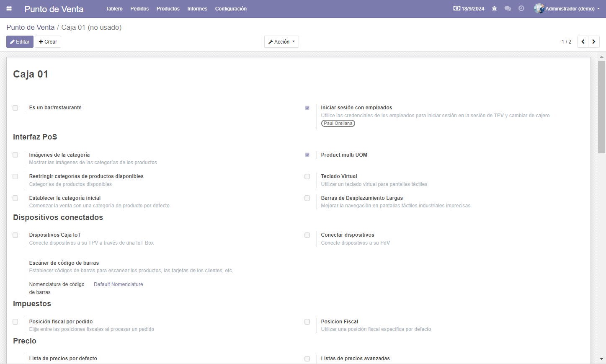This screenshot has width=606, height=364.
Task: Go to the next record arrow
Action: [x=594, y=42]
